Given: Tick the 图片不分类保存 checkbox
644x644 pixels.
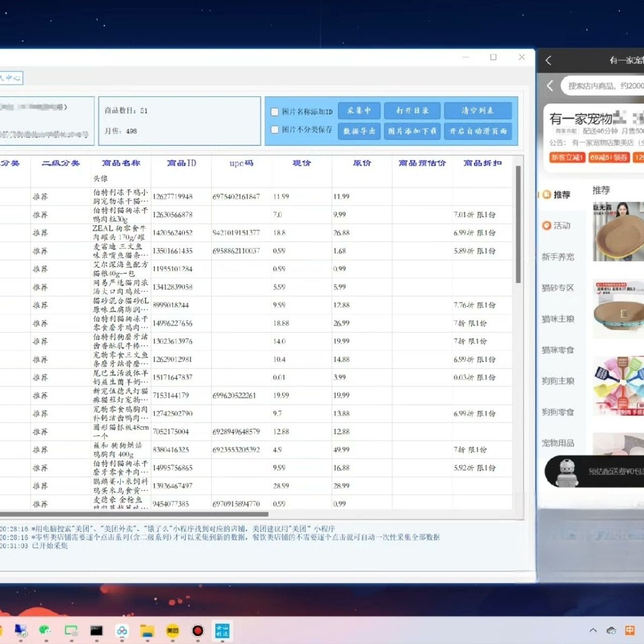Looking at the screenshot, I should 275,129.
